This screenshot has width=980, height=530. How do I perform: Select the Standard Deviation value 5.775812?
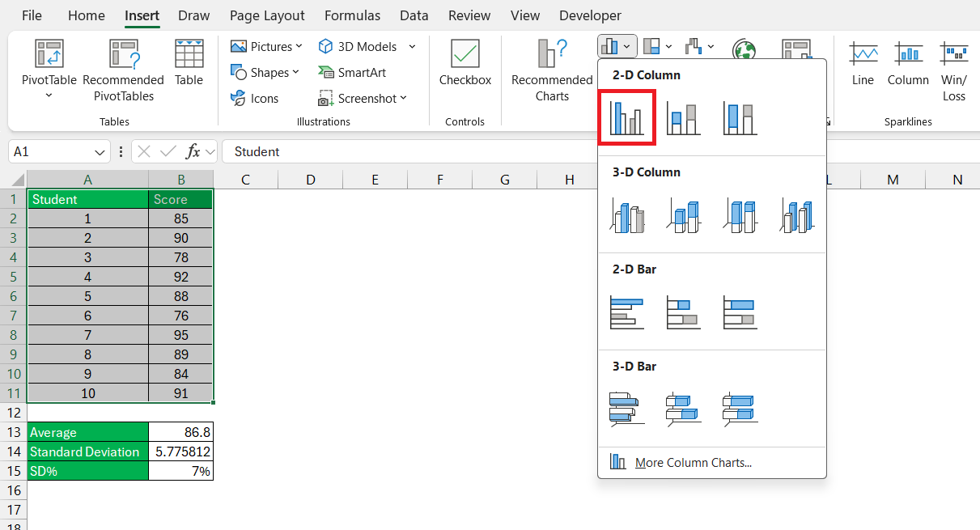(x=181, y=452)
